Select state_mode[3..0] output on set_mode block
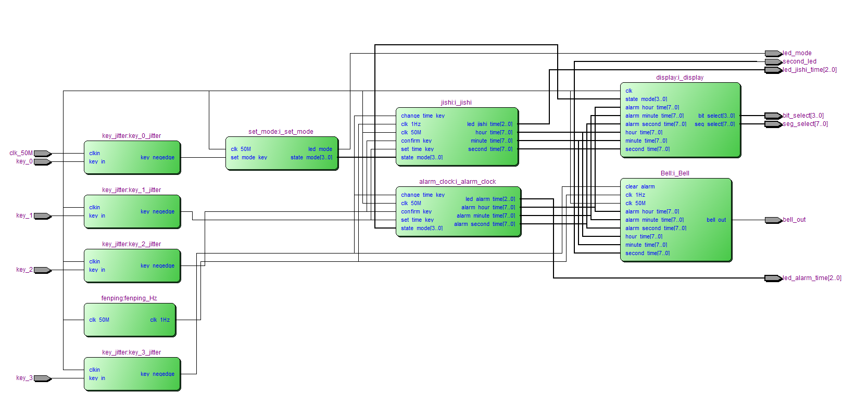The width and height of the screenshot is (868, 405). (x=311, y=158)
